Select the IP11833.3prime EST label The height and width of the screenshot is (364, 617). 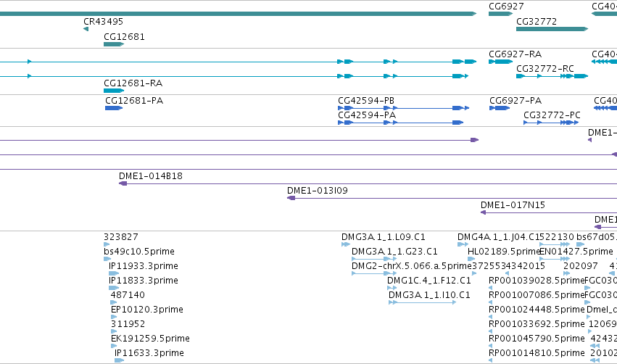(x=144, y=281)
